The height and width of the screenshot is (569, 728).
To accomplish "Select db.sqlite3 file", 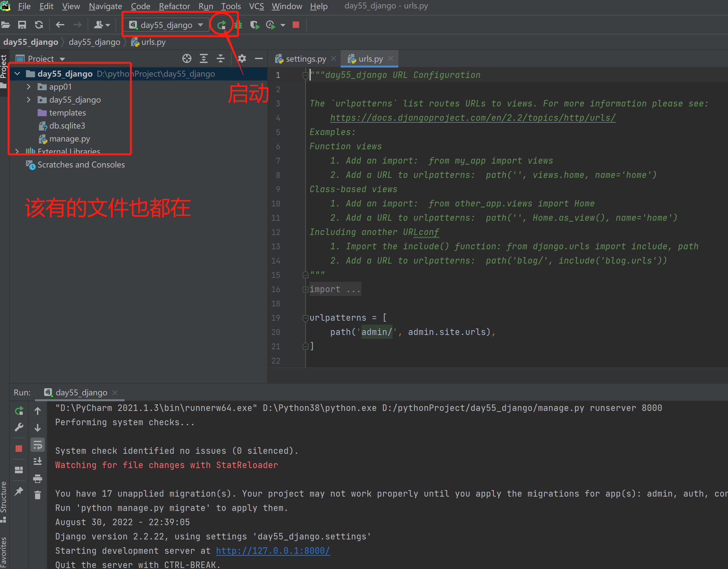I will coord(67,126).
